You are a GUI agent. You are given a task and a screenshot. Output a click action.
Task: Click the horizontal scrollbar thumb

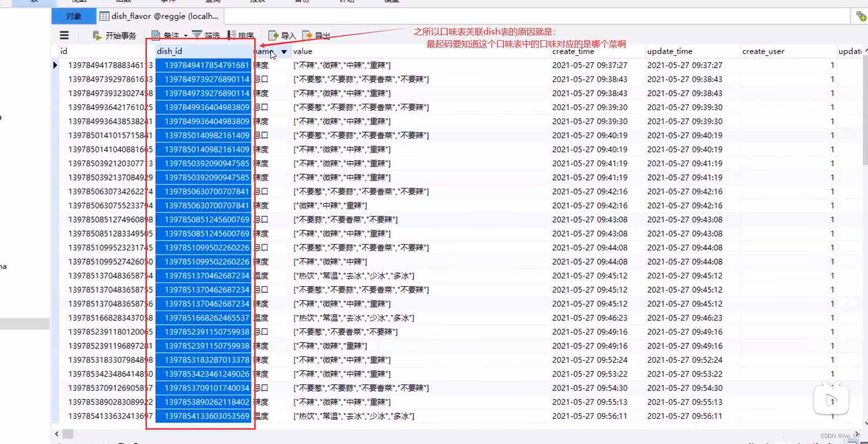[x=68, y=434]
